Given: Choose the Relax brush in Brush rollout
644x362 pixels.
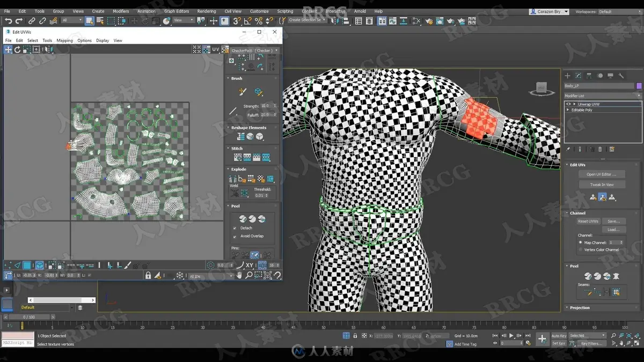Looking at the screenshot, I should 258,92.
